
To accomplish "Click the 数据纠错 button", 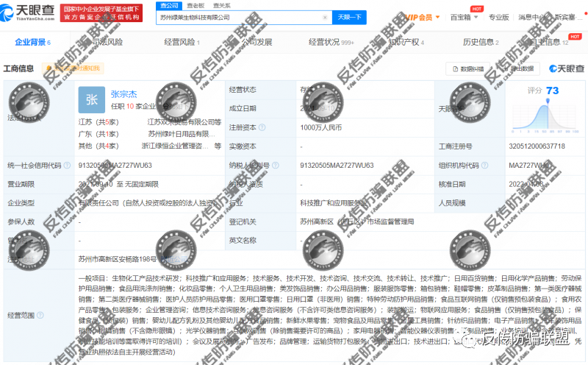I will coord(468,68).
